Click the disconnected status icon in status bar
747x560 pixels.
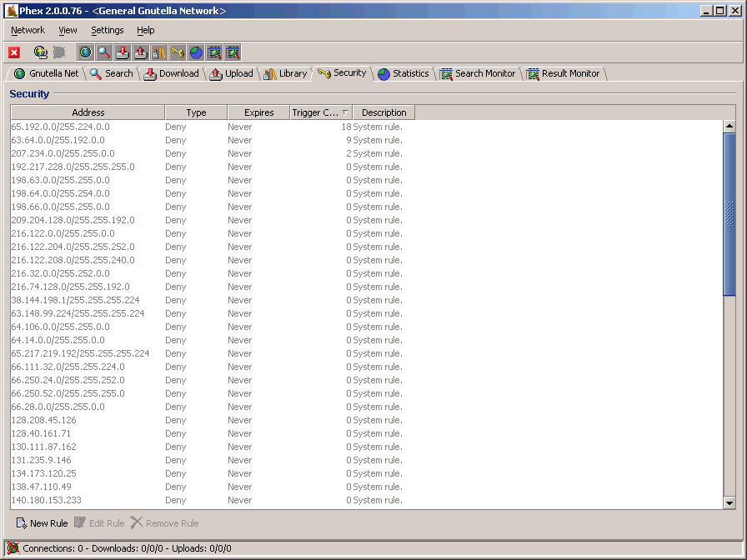pos(13,548)
